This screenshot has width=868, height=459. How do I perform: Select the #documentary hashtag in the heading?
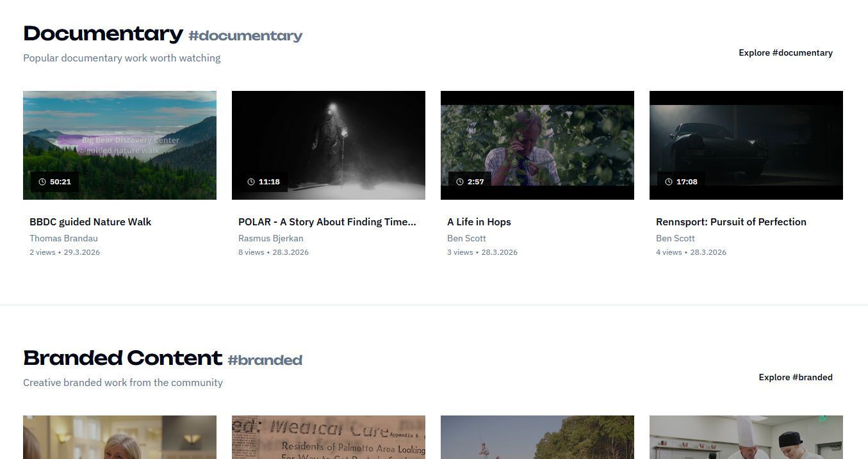pos(245,36)
